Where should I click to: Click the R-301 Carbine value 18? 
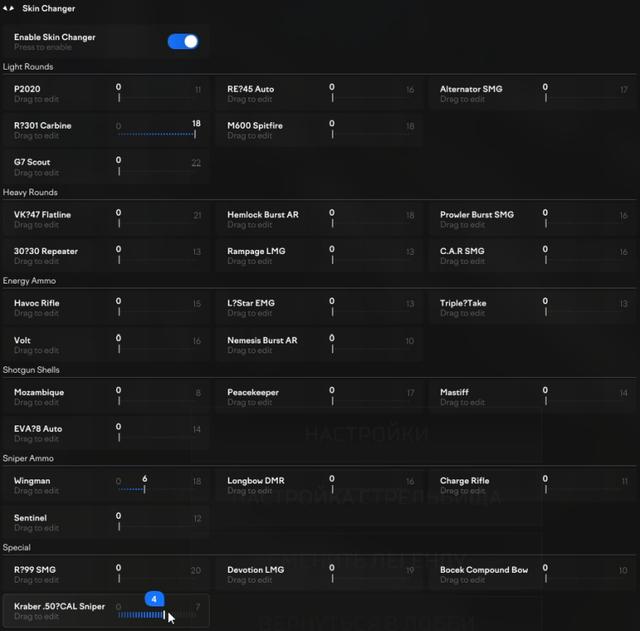pos(196,123)
